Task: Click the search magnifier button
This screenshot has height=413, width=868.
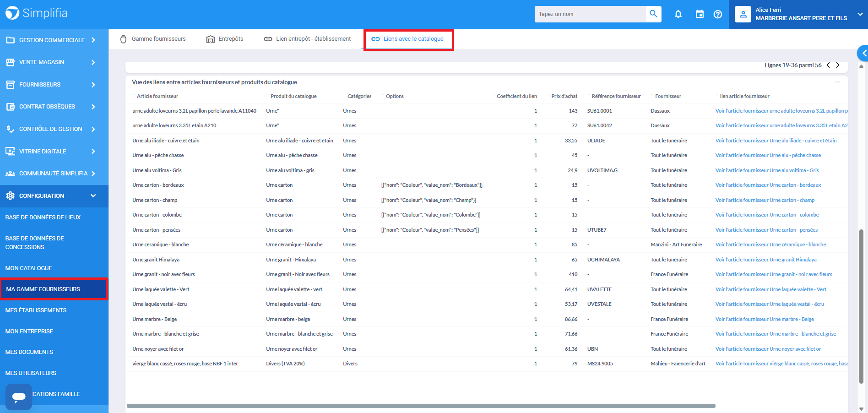Action: [653, 14]
